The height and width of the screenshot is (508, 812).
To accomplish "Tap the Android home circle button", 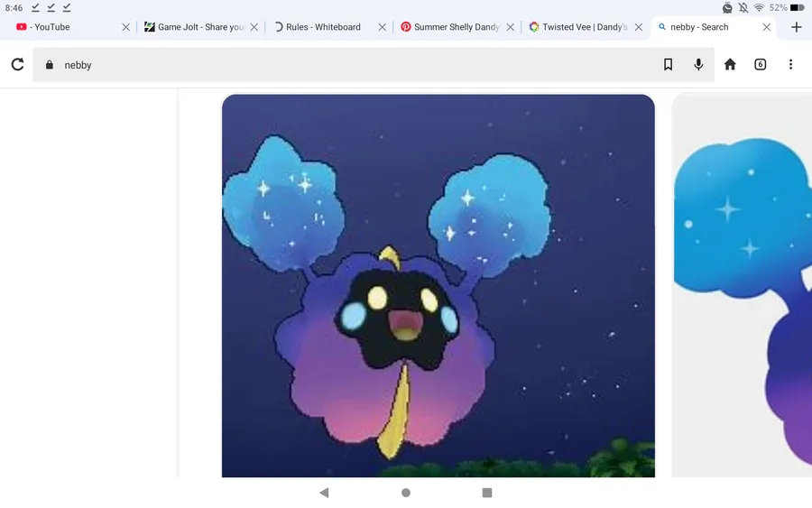I will pos(406,493).
